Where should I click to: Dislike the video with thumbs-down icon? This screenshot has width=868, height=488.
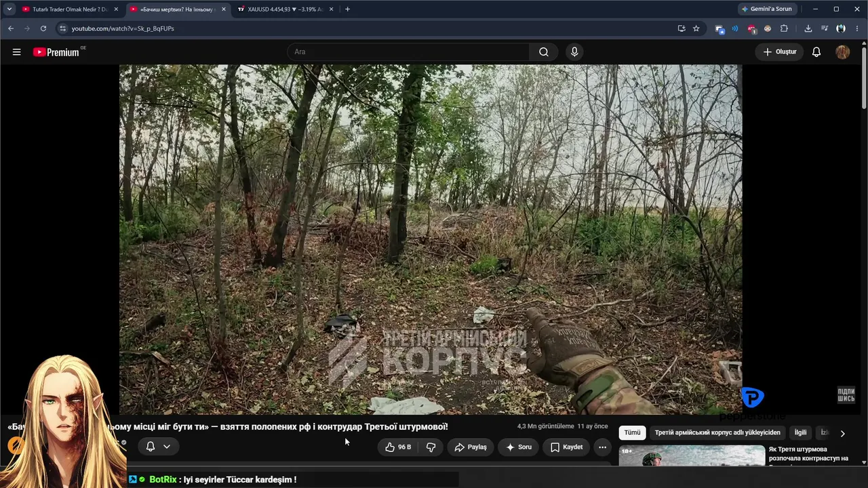(x=431, y=447)
